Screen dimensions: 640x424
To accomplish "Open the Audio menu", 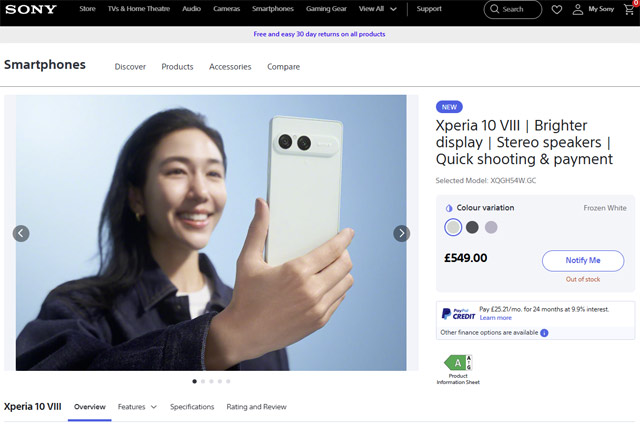I will [x=191, y=9].
